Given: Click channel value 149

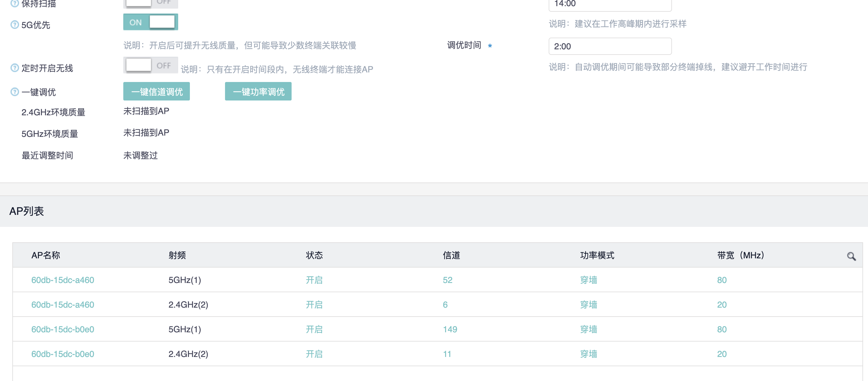Looking at the screenshot, I should point(449,329).
